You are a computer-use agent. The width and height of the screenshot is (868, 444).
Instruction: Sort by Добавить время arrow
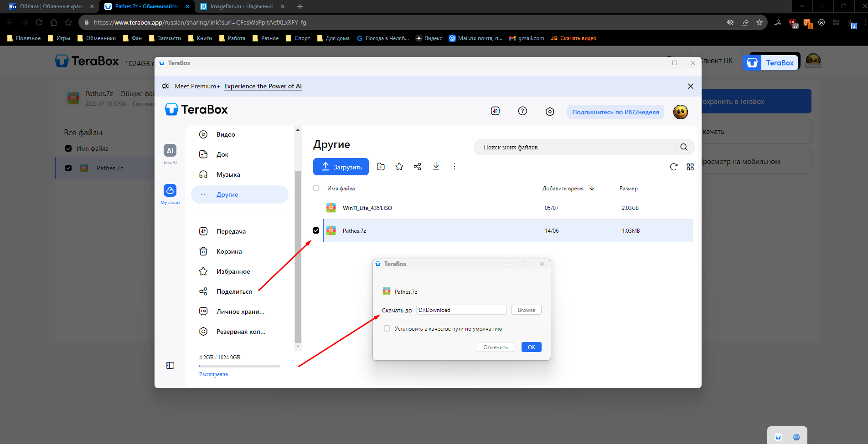592,188
